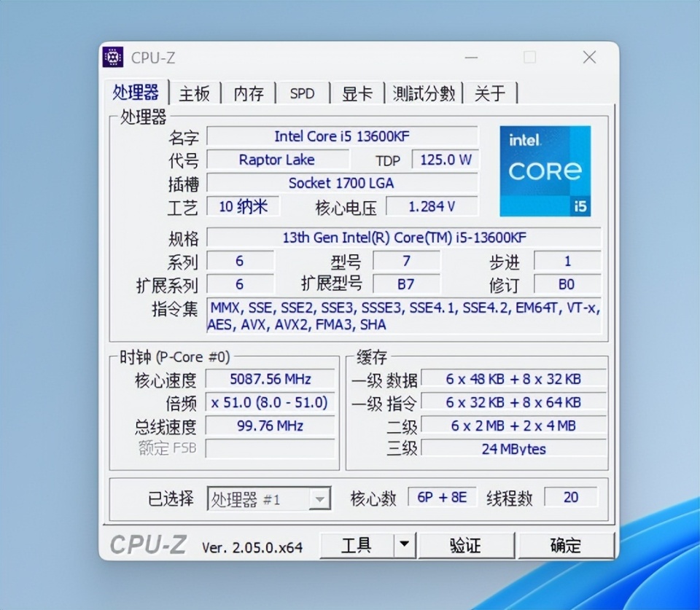Switch to the 主板 tab

click(195, 93)
